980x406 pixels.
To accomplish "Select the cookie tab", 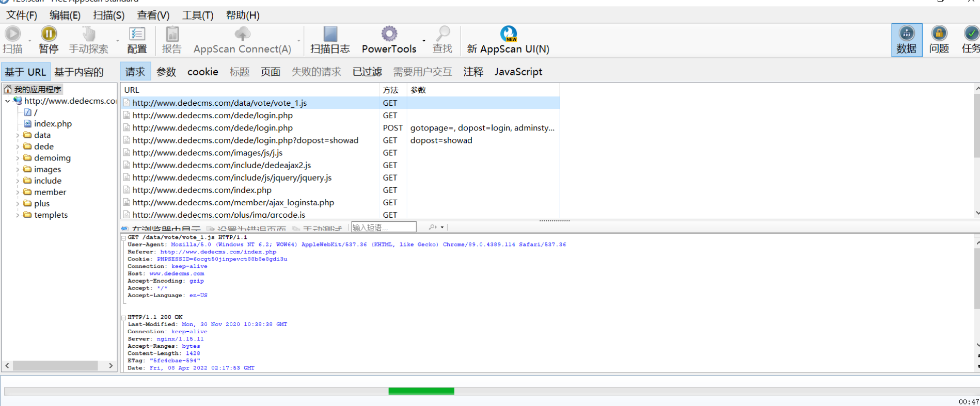I will point(203,72).
